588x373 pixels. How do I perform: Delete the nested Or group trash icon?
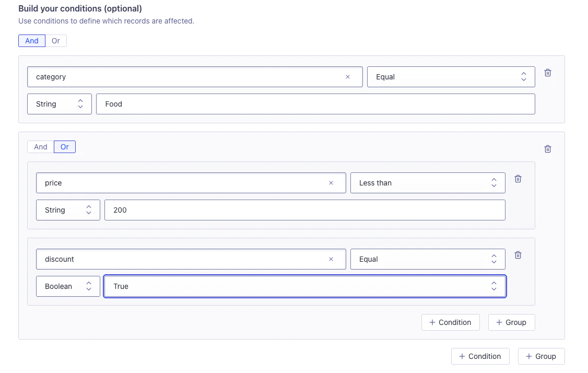click(x=547, y=149)
